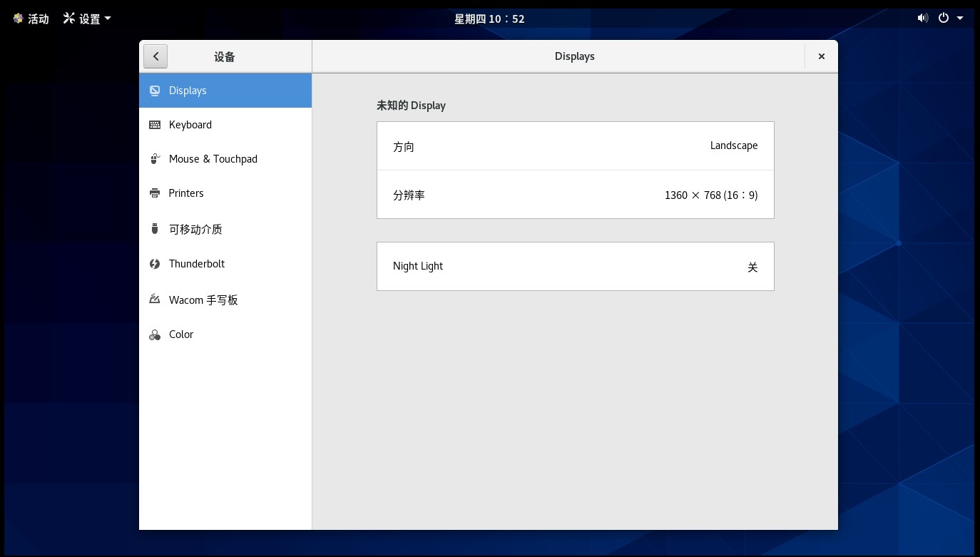The height and width of the screenshot is (557, 980).
Task: Click the 未知的 Display heading
Action: [411, 106]
